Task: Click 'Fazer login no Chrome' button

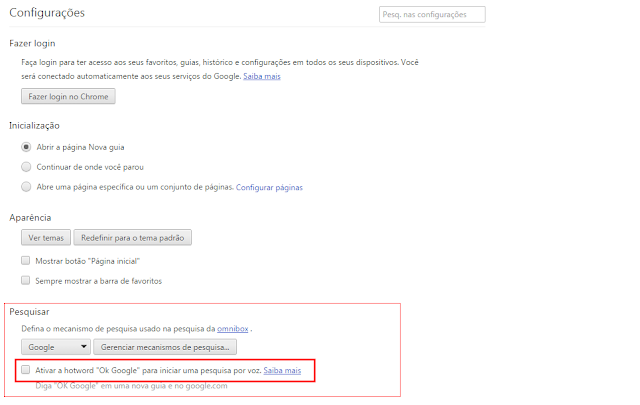Action: pos(68,96)
